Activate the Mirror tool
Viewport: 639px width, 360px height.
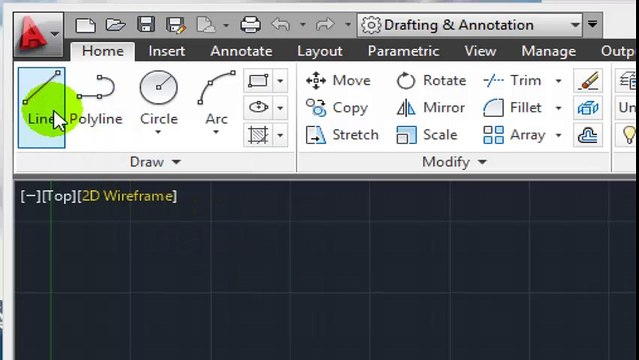[430, 108]
